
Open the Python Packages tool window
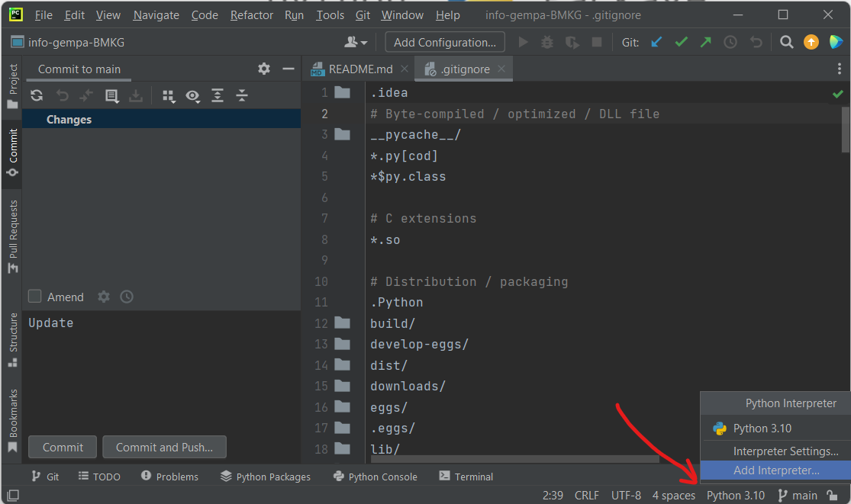[x=265, y=476]
